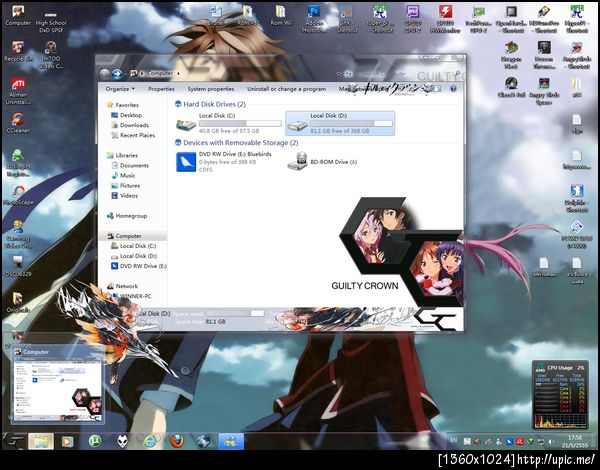The image size is (600, 470).
Task: Select the ATI uninstall desktop icon
Action: click(18, 91)
